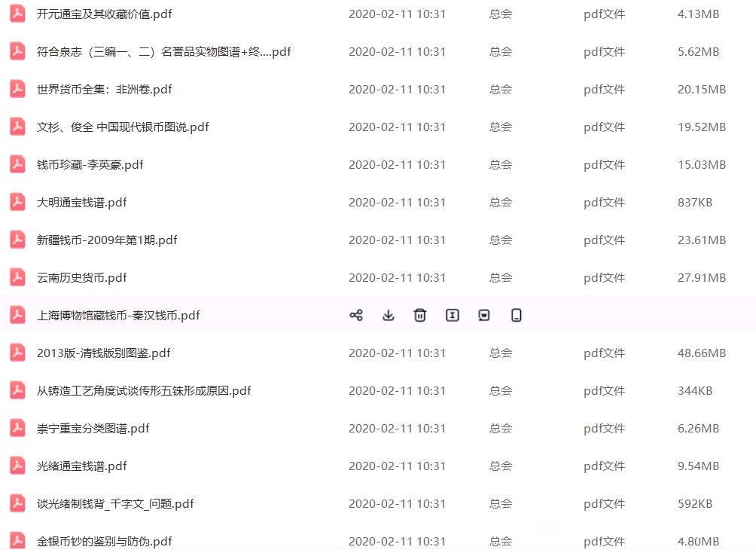Viewport: 756px width, 550px height.
Task: Open 谈光绪制钱背_千字文_问题.pdf
Action: (115, 504)
